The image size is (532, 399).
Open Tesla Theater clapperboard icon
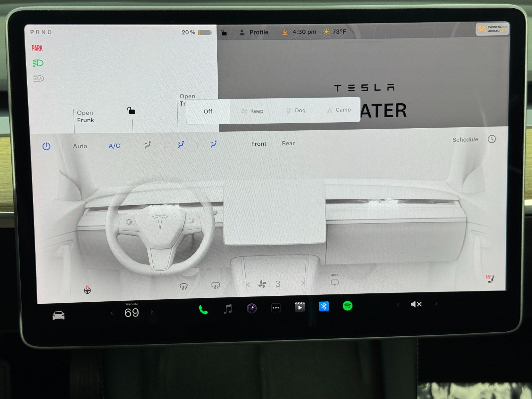coord(300,307)
